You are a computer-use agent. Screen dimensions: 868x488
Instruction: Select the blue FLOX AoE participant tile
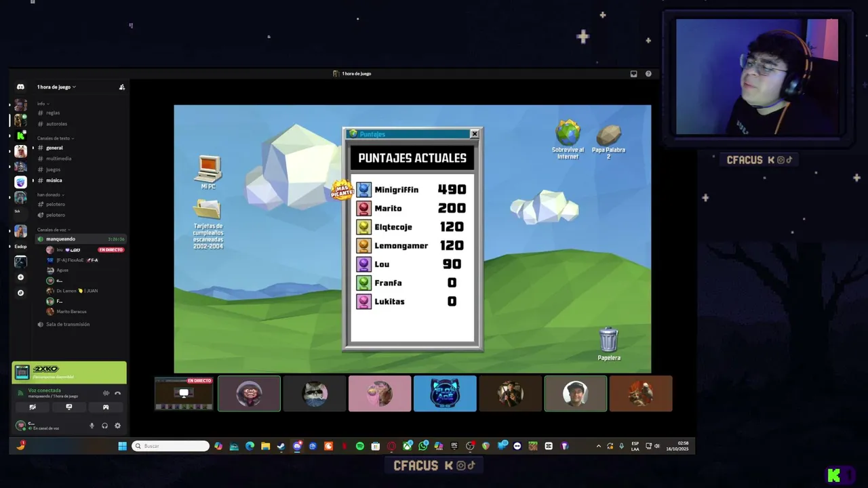tap(445, 394)
